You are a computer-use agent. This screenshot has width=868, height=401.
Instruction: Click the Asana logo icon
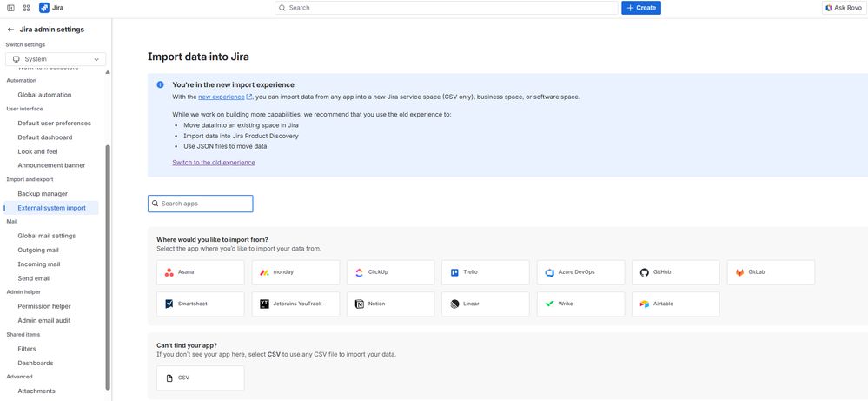(169, 272)
